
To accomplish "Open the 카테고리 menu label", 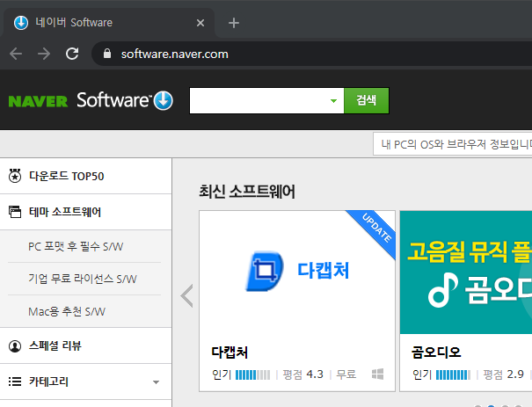I will (48, 382).
